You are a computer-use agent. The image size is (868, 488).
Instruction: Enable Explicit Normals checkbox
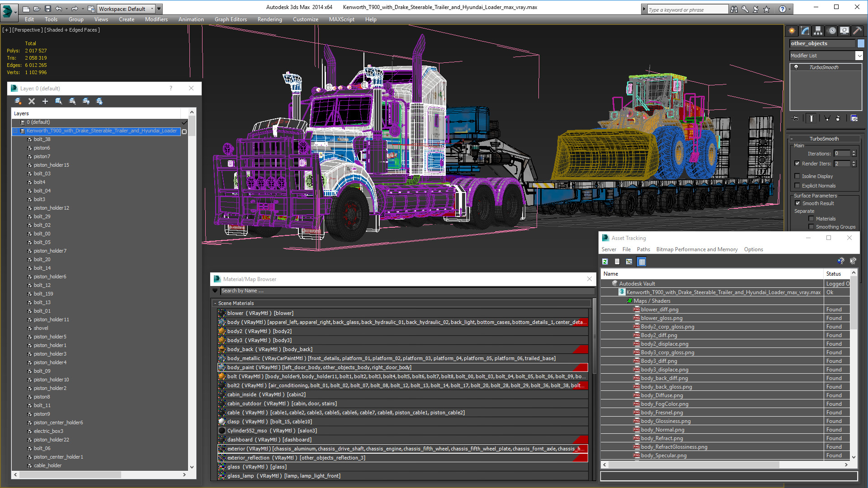[x=797, y=186]
